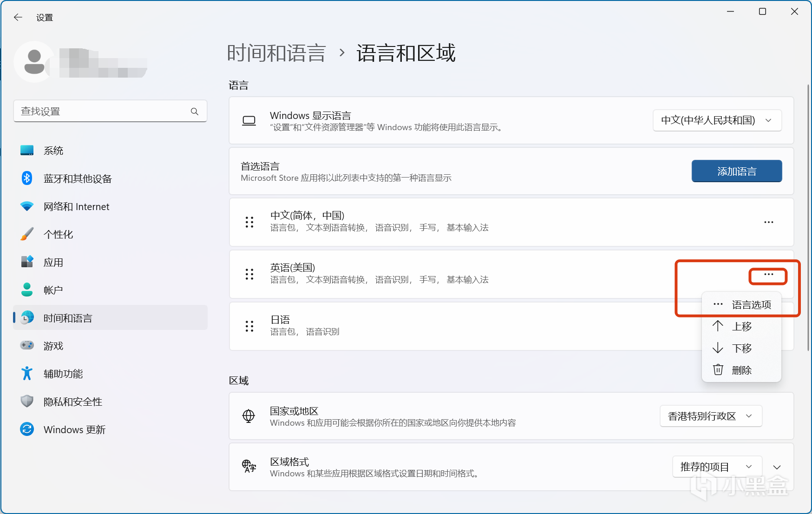Open 个性化 settings page
812x514 pixels.
click(x=110, y=234)
